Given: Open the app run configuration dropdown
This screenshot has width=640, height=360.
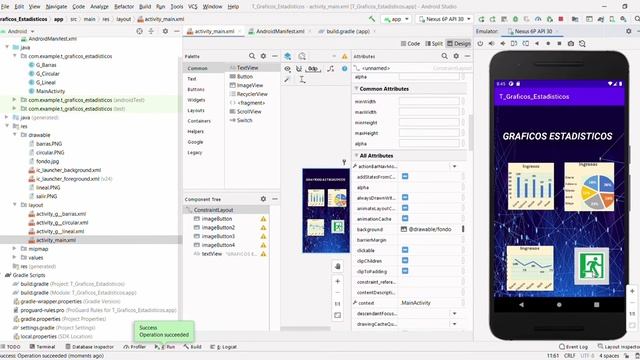Looking at the screenshot, I should coord(396,19).
